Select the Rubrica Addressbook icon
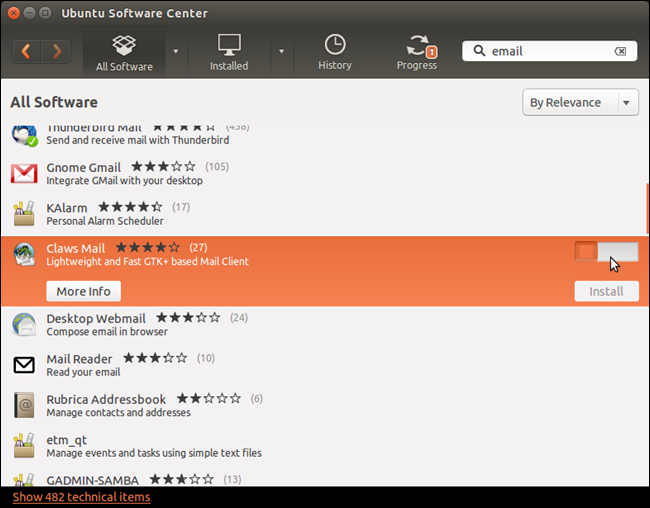Screen dimensions: 650x508 [24, 405]
